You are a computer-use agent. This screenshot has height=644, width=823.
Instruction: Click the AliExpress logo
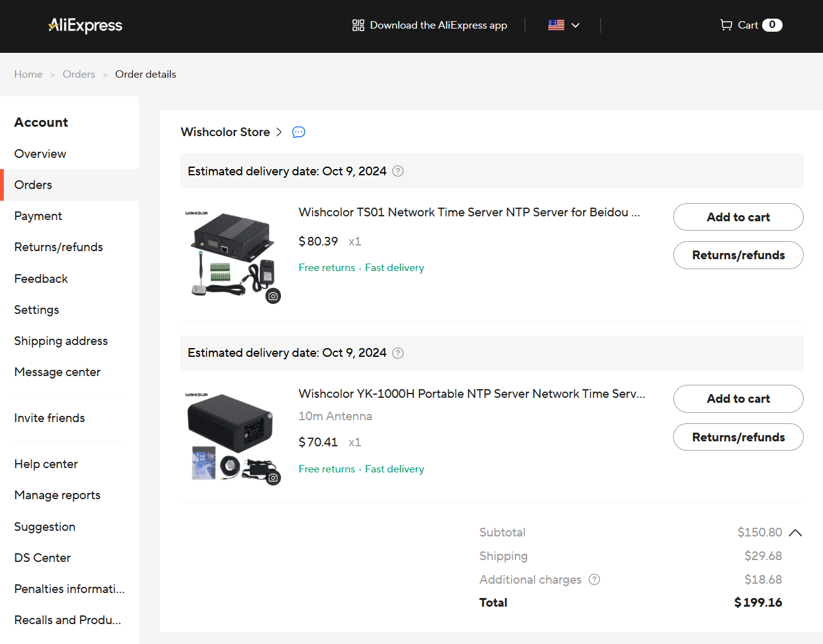[85, 25]
